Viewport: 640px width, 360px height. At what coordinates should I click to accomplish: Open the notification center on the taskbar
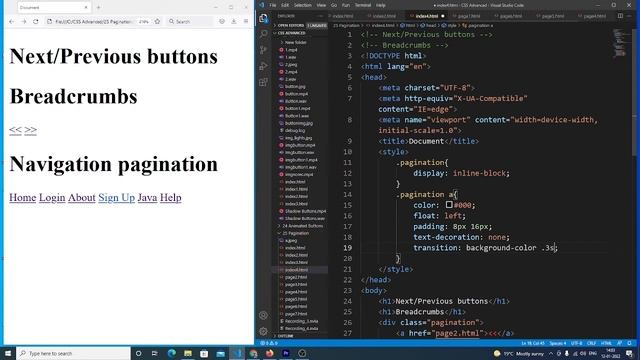coord(629,353)
